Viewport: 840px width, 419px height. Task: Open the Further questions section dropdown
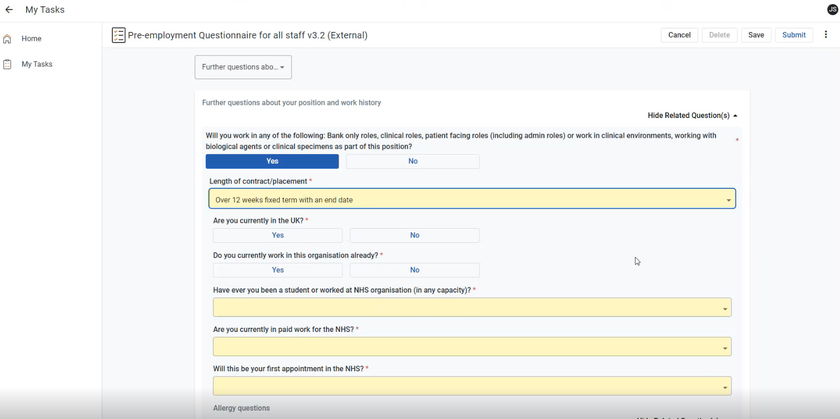point(243,68)
